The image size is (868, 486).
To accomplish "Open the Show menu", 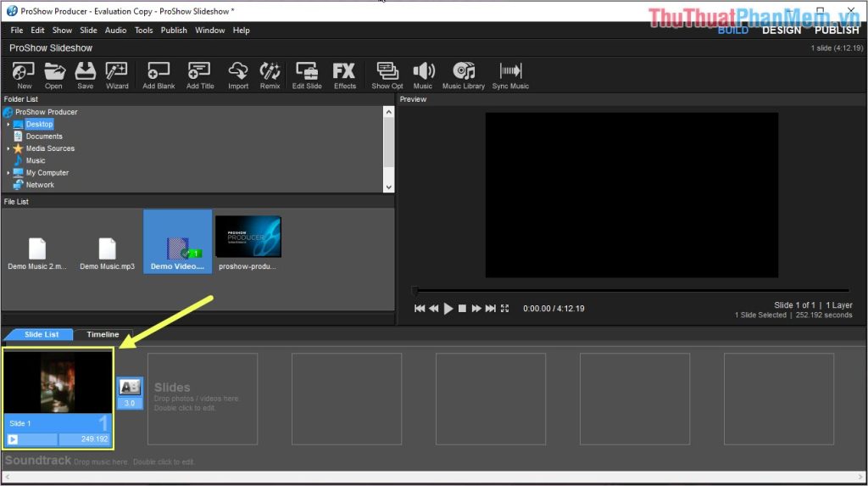I will [62, 31].
